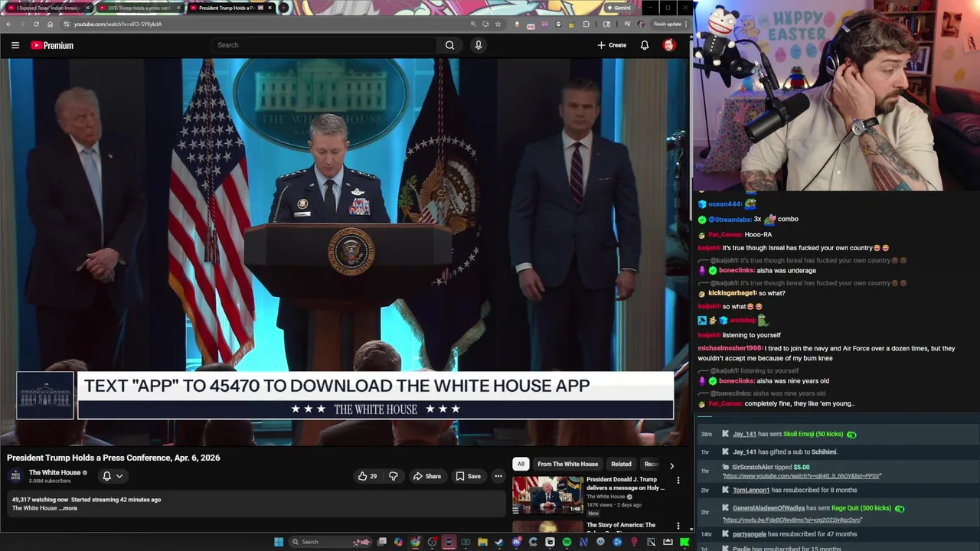Go back in browser history

click(8, 24)
